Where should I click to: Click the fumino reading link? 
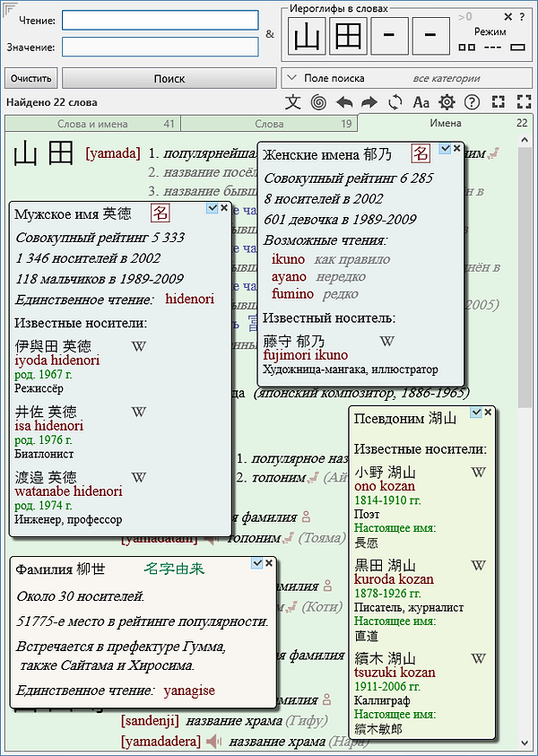pyautogui.click(x=292, y=293)
